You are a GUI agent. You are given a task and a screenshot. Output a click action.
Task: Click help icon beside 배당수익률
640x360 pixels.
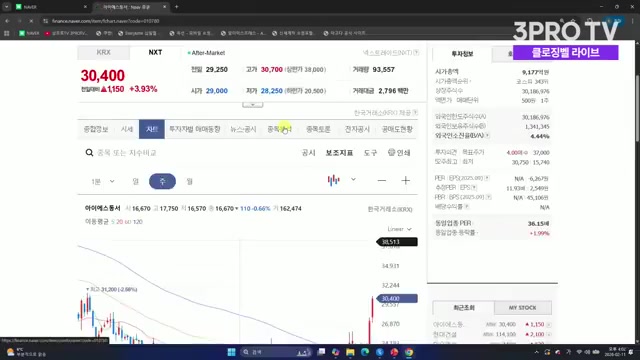tap(467, 207)
